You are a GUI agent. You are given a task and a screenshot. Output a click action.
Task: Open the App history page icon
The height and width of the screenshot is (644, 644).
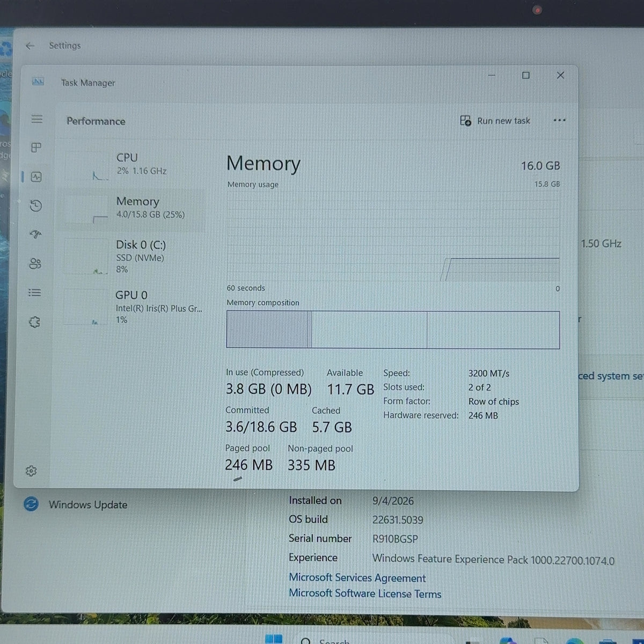(x=36, y=206)
